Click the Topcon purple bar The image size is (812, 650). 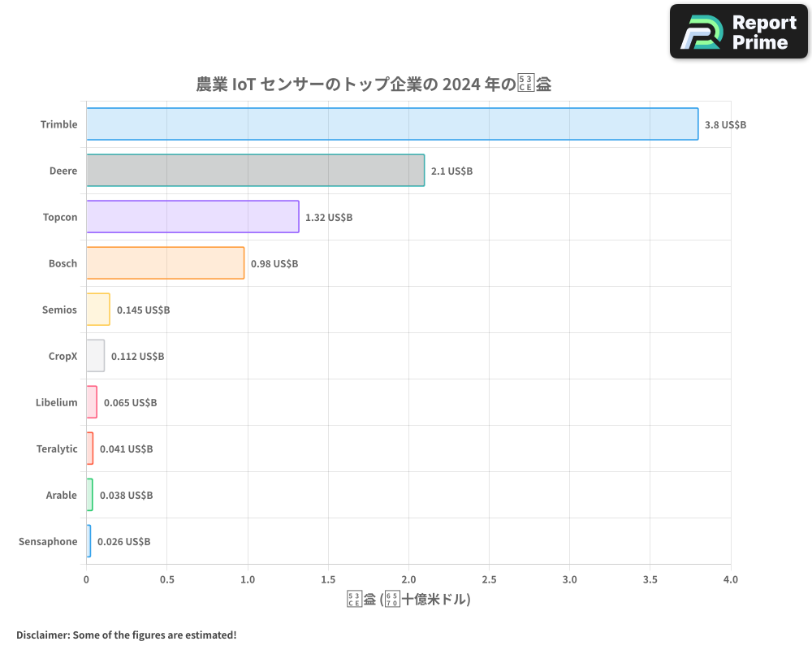(x=192, y=217)
